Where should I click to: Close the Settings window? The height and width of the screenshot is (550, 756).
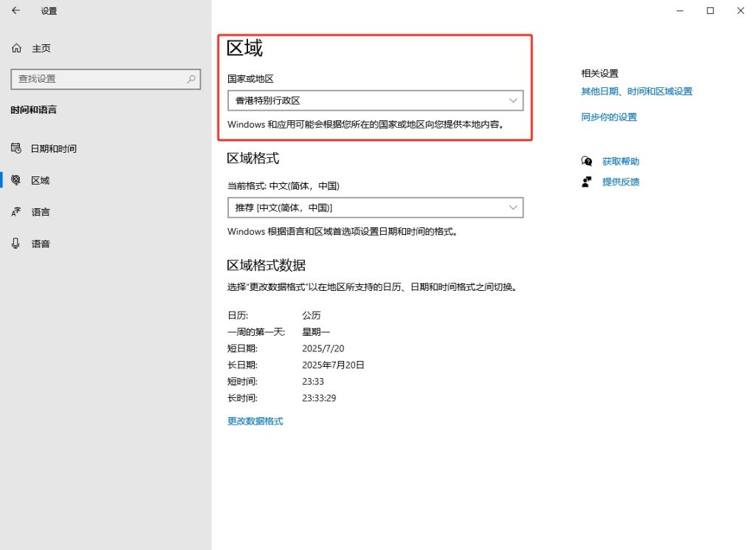pyautogui.click(x=740, y=11)
